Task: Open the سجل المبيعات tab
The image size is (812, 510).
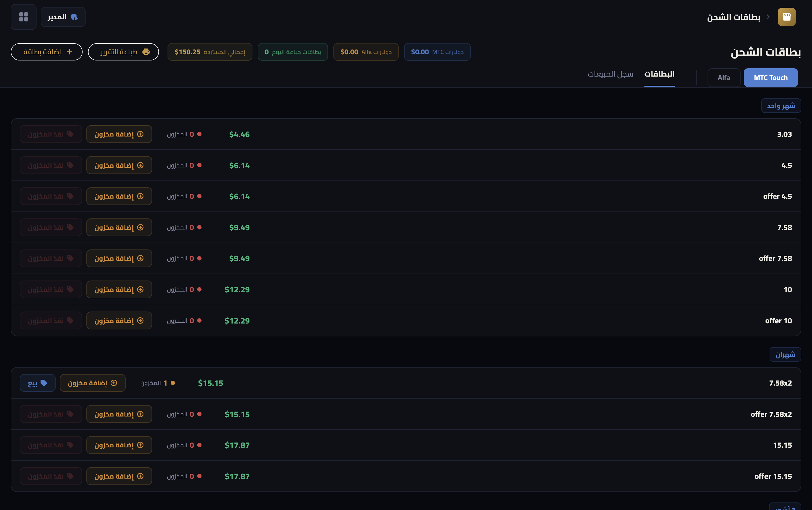Action: pyautogui.click(x=610, y=74)
